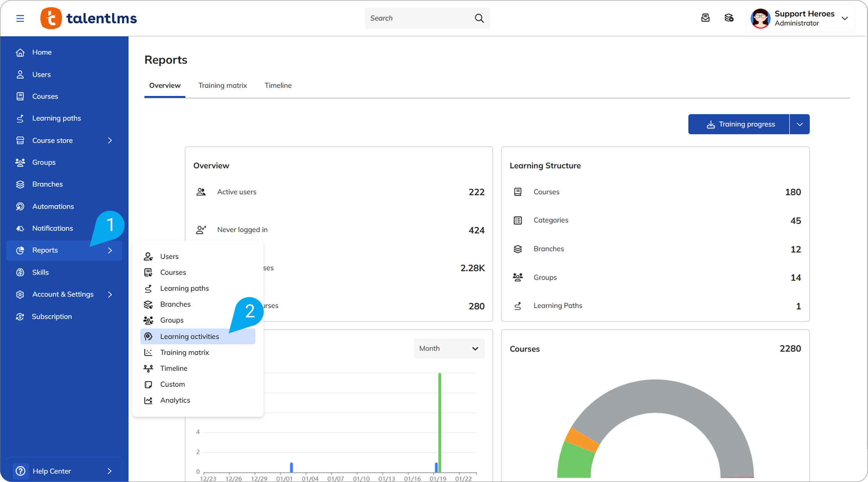Click the Analytics icon in the submenu

coord(148,400)
